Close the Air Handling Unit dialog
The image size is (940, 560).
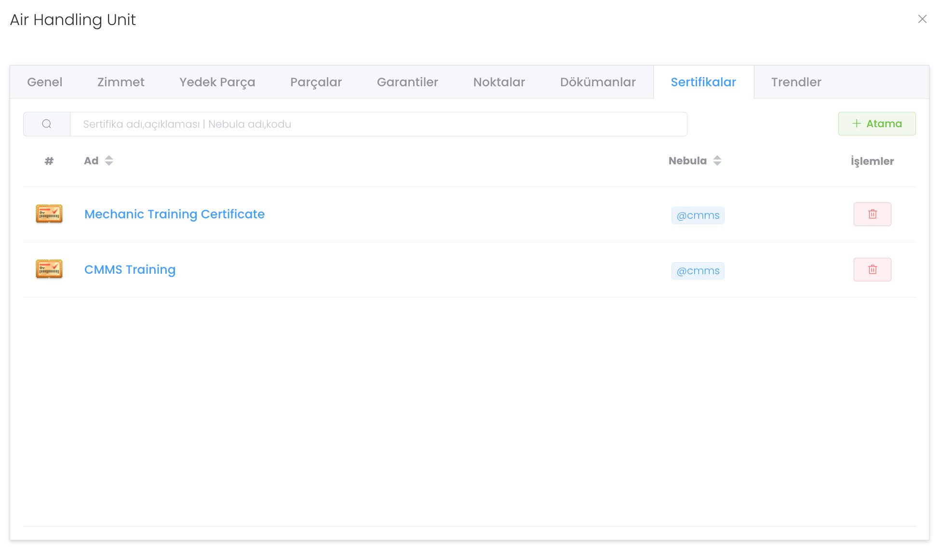pyautogui.click(x=922, y=19)
